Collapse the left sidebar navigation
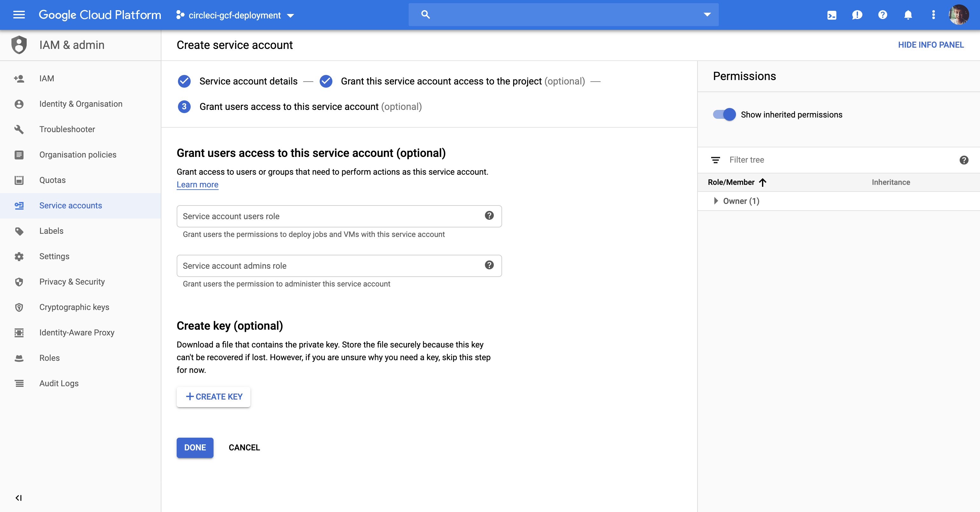Viewport: 980px width, 512px height. click(x=18, y=497)
